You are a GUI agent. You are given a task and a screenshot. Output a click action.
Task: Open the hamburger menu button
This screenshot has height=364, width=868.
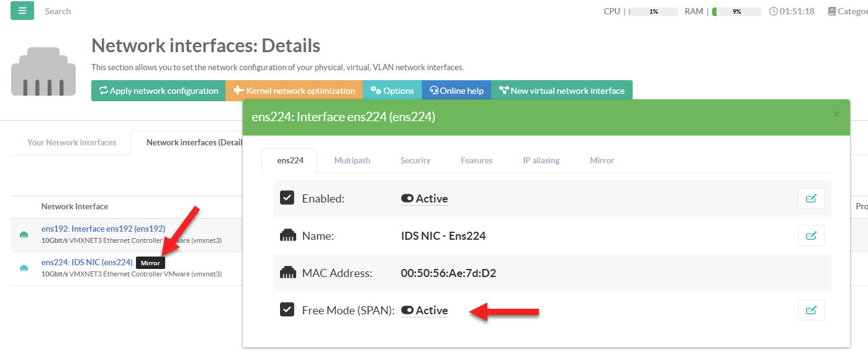click(22, 11)
